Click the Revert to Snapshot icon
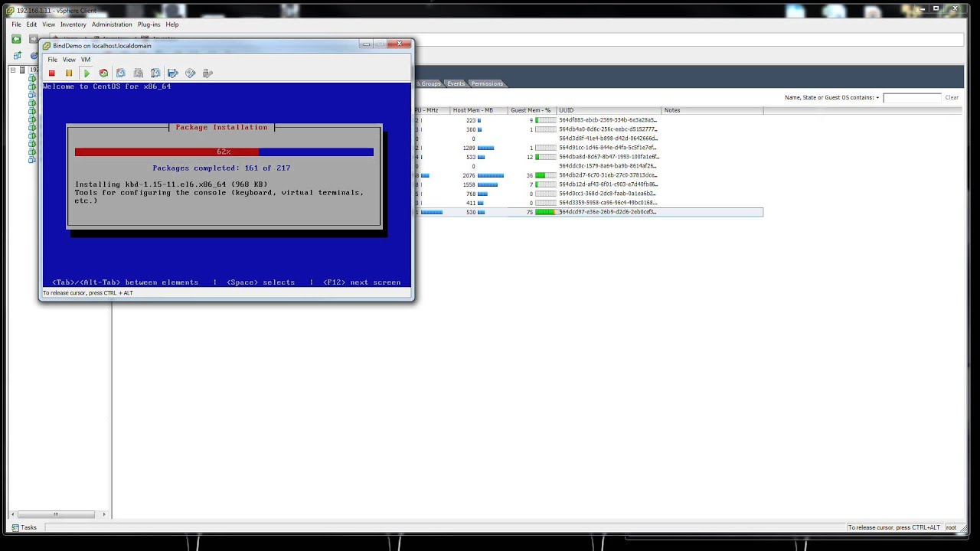980x551 pixels. click(139, 73)
